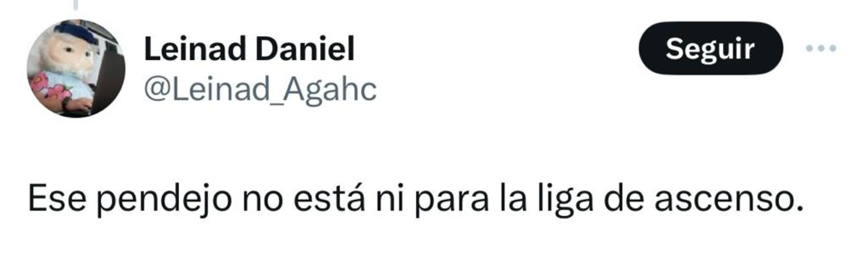The width and height of the screenshot is (868, 276).
Task: Click "Daniel" in the display name
Action: tap(305, 49)
